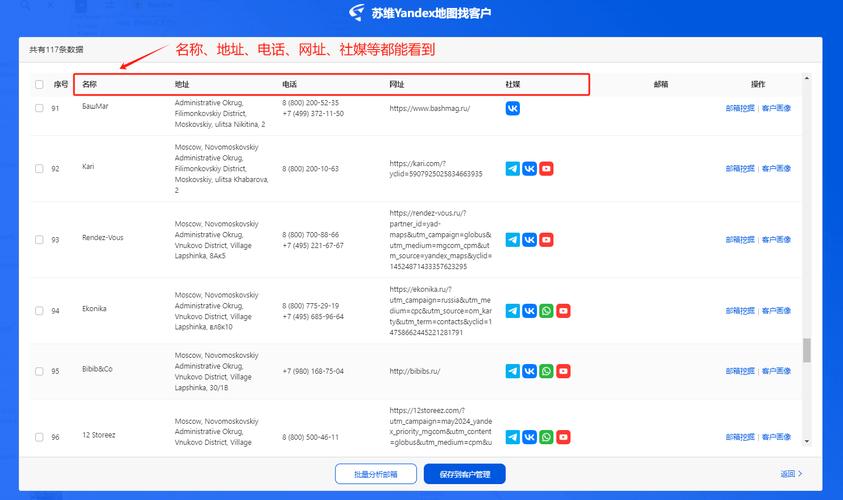
Task: Open Telegram icon for Rendez-Vous row
Action: pyautogui.click(x=513, y=240)
